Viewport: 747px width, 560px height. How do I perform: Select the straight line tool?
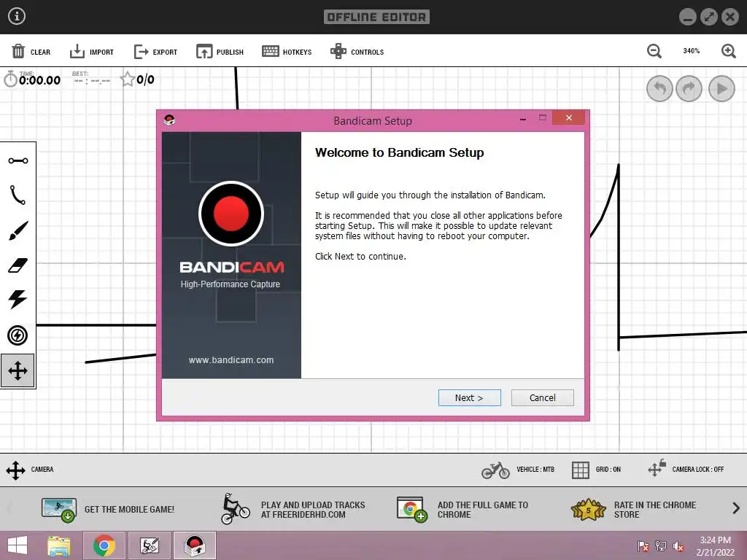pyautogui.click(x=18, y=160)
